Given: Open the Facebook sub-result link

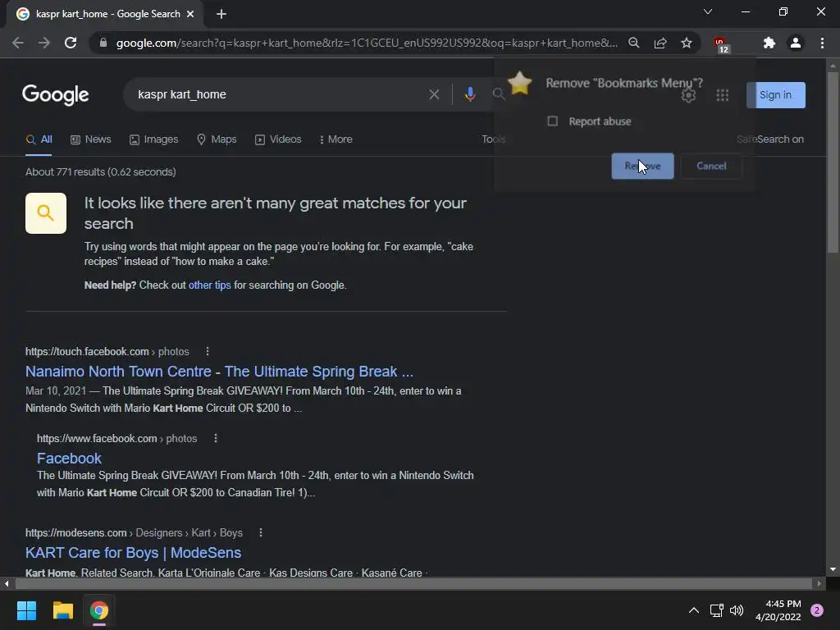Looking at the screenshot, I should point(69,459).
